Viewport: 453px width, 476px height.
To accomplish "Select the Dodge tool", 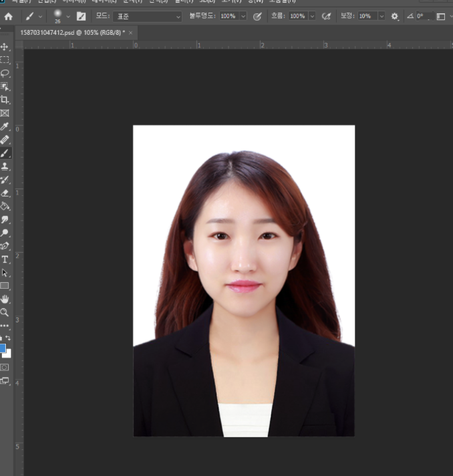I will point(5,233).
